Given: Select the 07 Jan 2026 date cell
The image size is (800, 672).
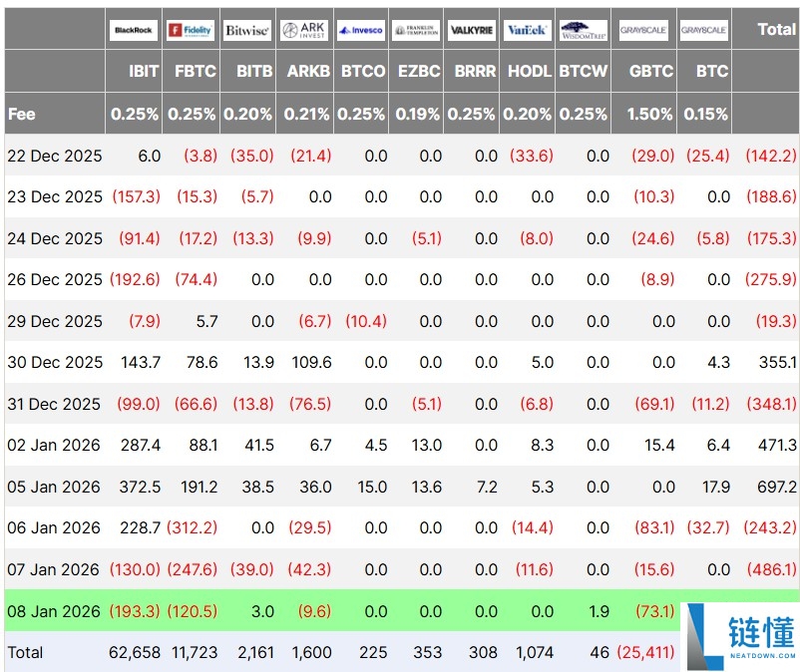Looking at the screenshot, I should coord(53,569).
